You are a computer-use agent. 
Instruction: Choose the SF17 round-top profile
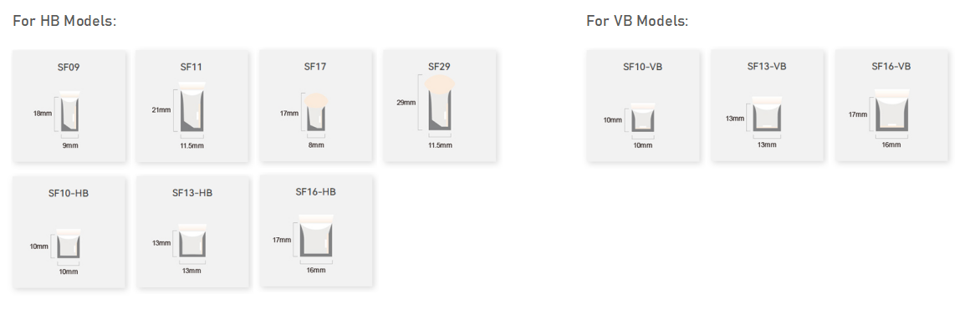[315, 106]
